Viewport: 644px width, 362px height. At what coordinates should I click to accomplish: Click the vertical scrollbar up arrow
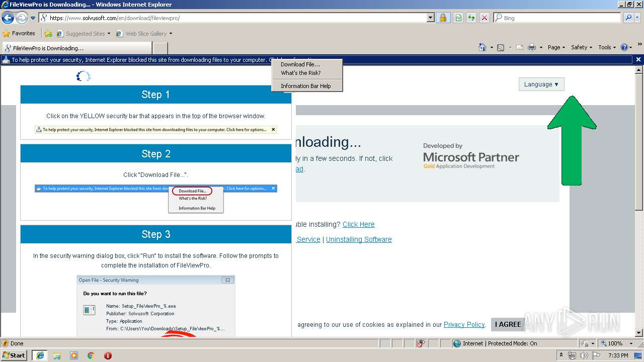(x=639, y=70)
